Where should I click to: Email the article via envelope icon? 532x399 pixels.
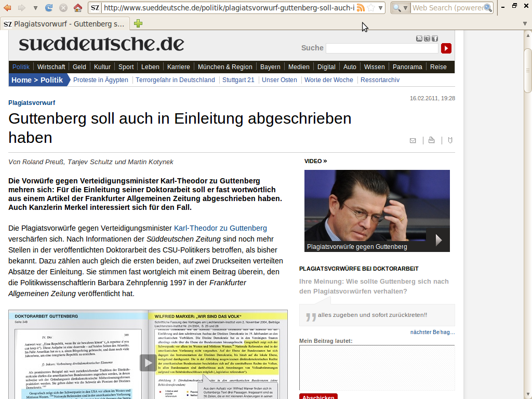point(413,140)
